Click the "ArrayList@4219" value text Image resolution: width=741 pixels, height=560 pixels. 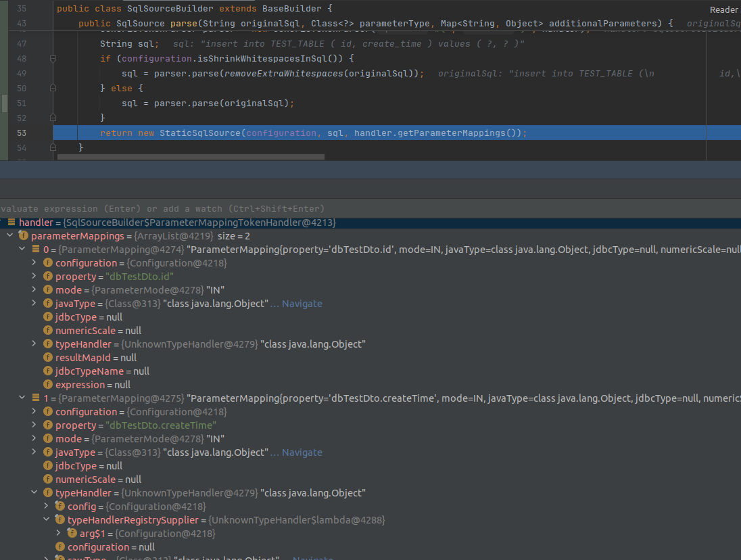[174, 236]
